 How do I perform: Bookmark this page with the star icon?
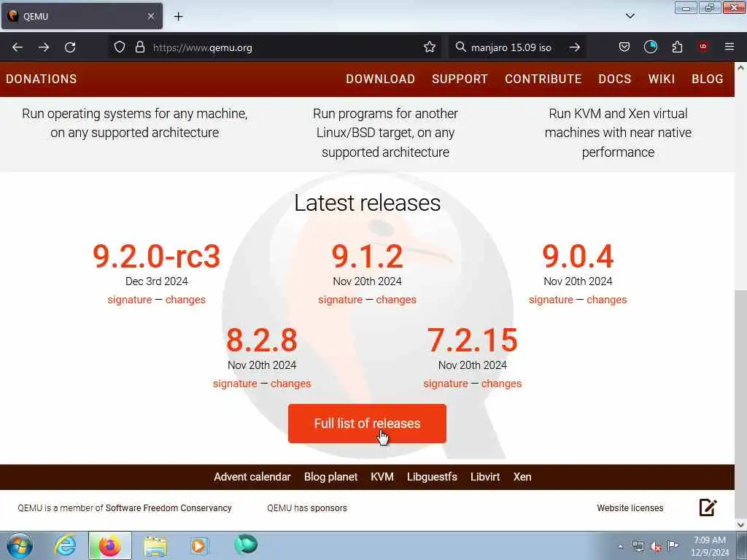click(429, 47)
